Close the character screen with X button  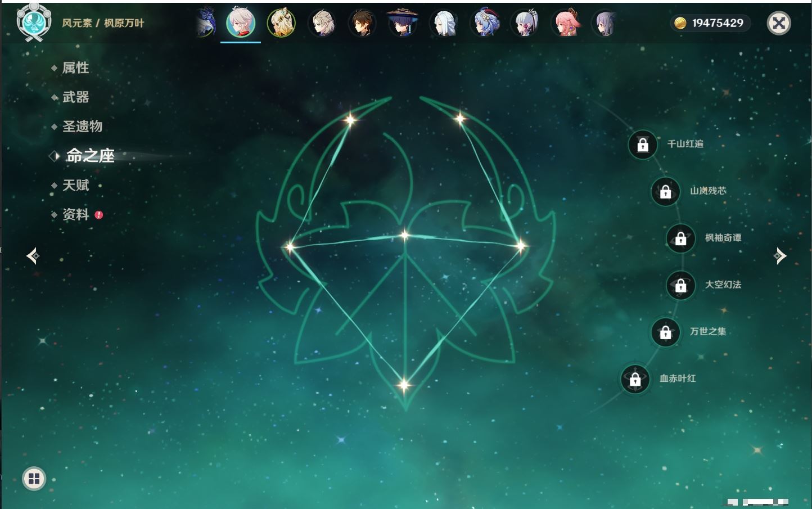click(779, 23)
